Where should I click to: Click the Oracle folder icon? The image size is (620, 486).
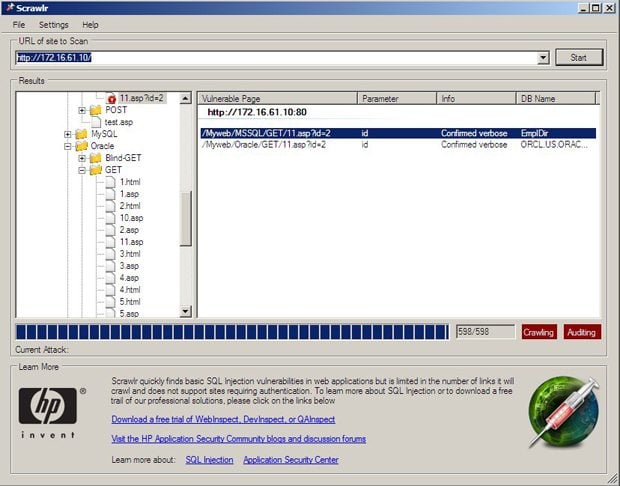point(82,146)
